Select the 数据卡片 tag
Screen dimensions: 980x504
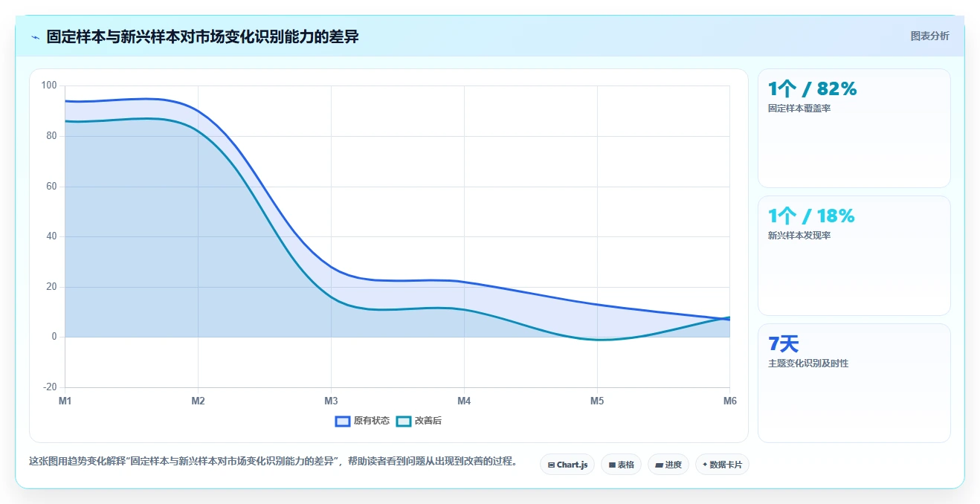point(722,465)
